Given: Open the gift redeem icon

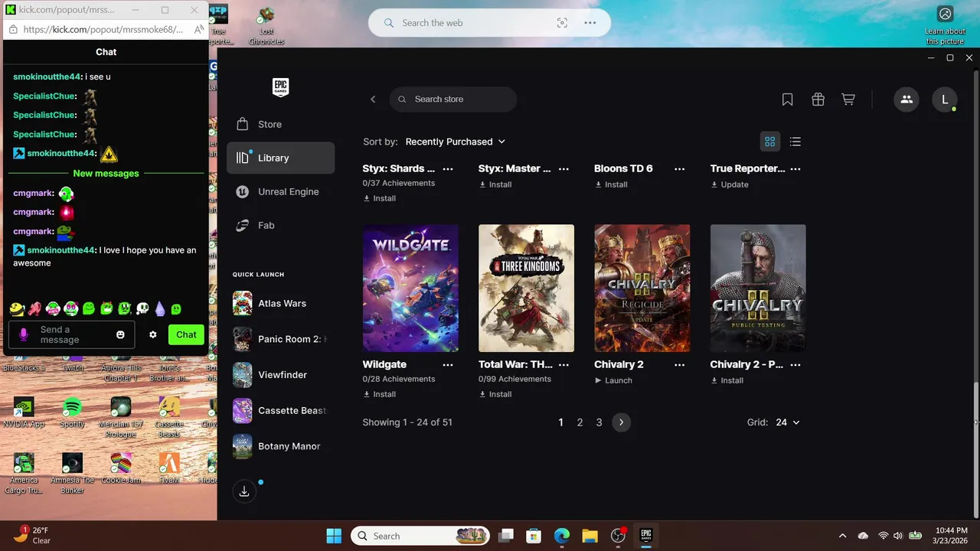Looking at the screenshot, I should click(x=818, y=99).
